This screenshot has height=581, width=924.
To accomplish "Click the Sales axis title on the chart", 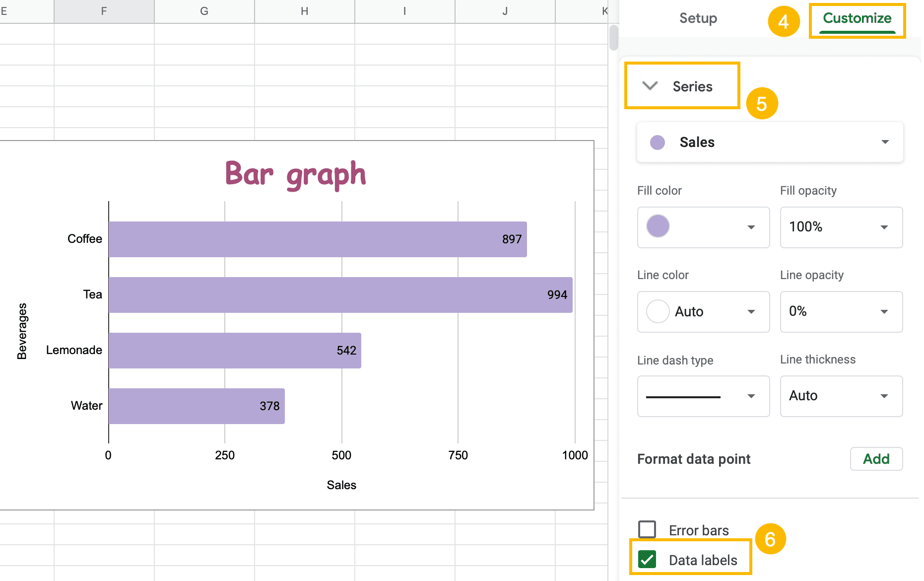I will pos(341,485).
